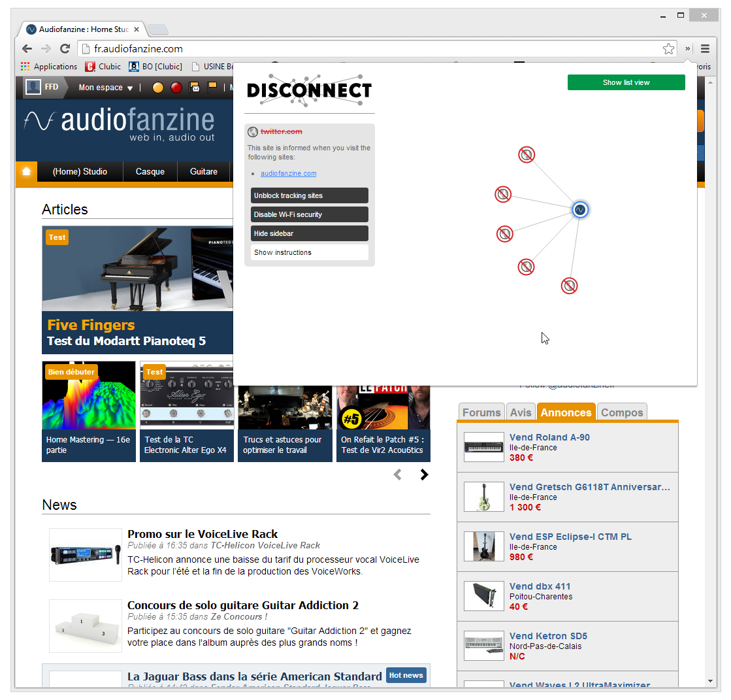Click the VoiceLive Rack news thumbnail
The height and width of the screenshot is (700, 731).
86,555
